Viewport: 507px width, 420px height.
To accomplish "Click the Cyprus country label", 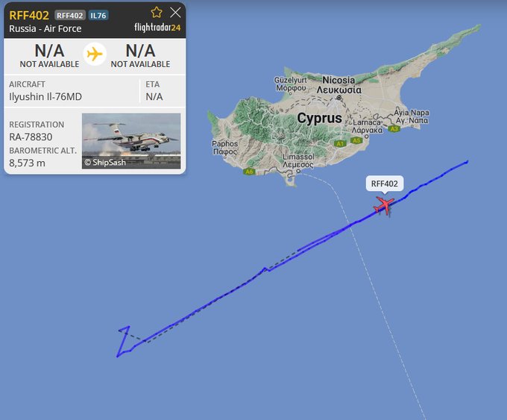I will click(x=319, y=118).
